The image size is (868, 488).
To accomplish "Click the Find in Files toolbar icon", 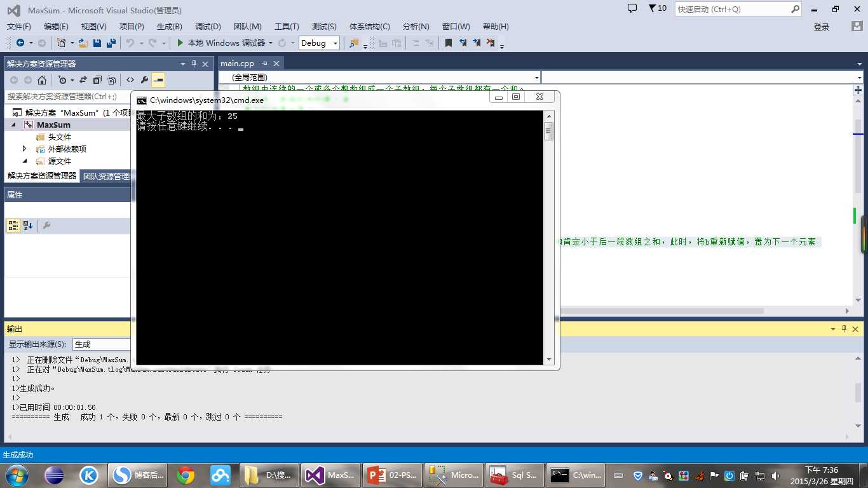I will tap(354, 43).
